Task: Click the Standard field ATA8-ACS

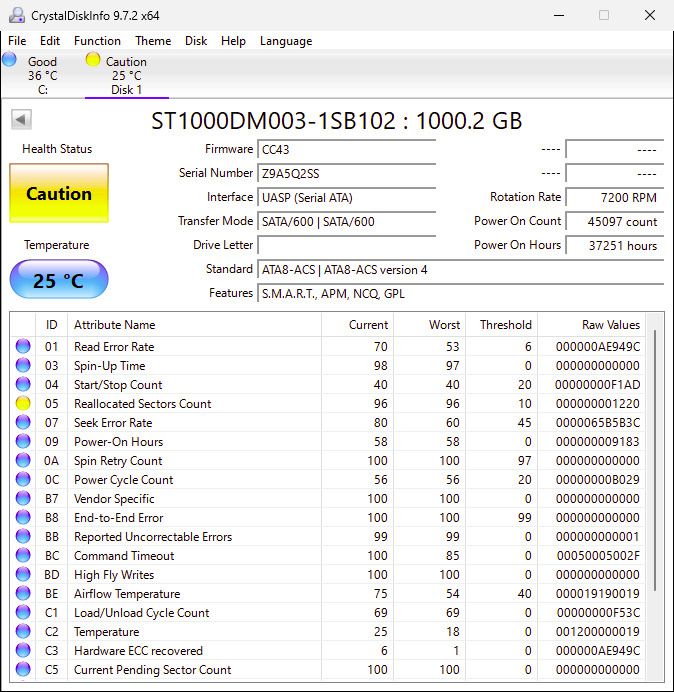Action: [460, 269]
